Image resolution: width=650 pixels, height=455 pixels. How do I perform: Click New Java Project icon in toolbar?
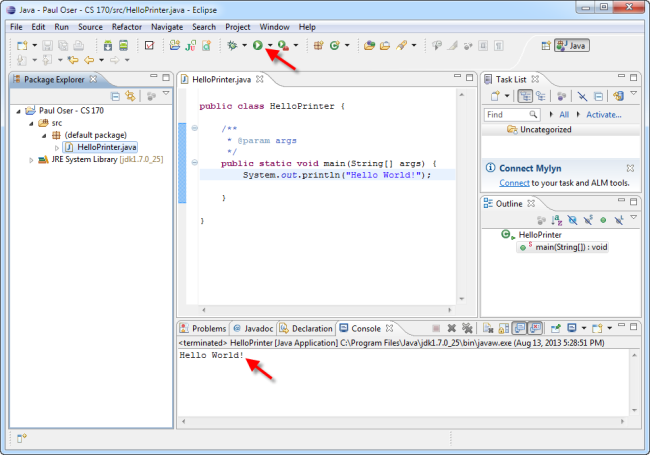(x=175, y=45)
